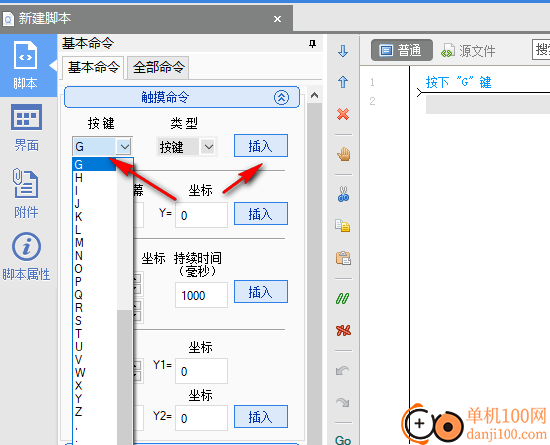
Task: Move line down with blue down arrow
Action: pyautogui.click(x=343, y=51)
